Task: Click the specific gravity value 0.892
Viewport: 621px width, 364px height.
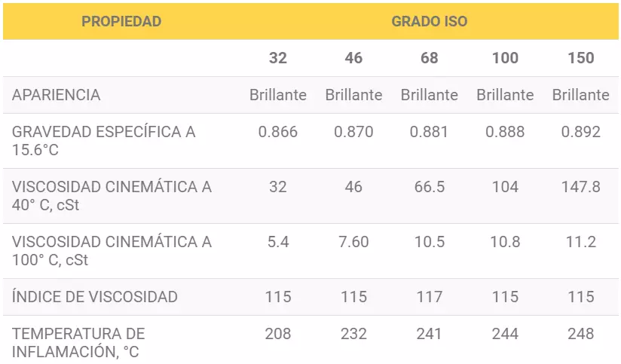Action: (580, 132)
